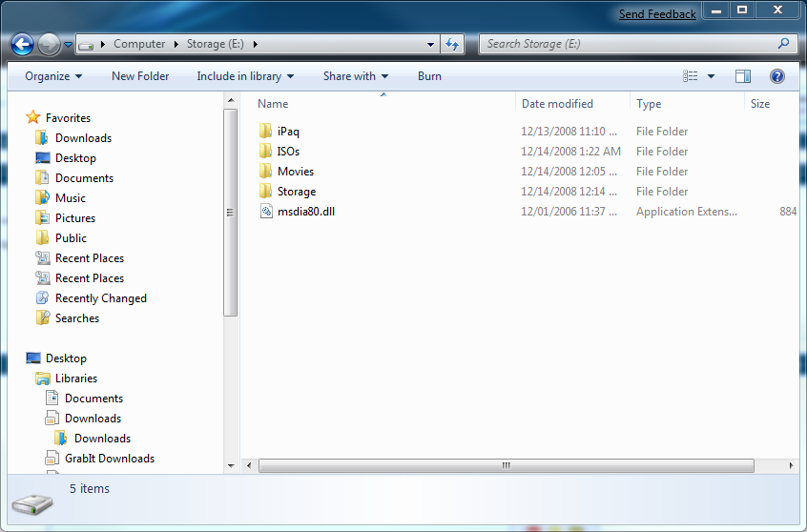This screenshot has height=532, width=807.
Task: Open Documents under Favorites
Action: (x=84, y=178)
